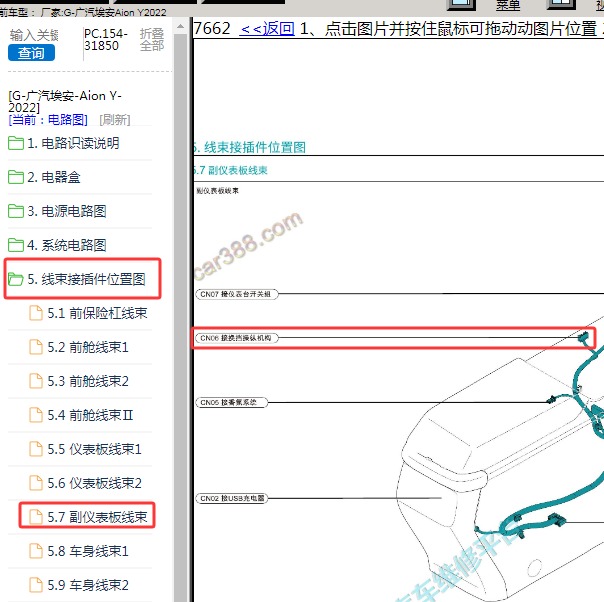Screen dimensions: 604x602
Task: Click document icon beside 5.7 副仪表板线束
Action: 36,517
